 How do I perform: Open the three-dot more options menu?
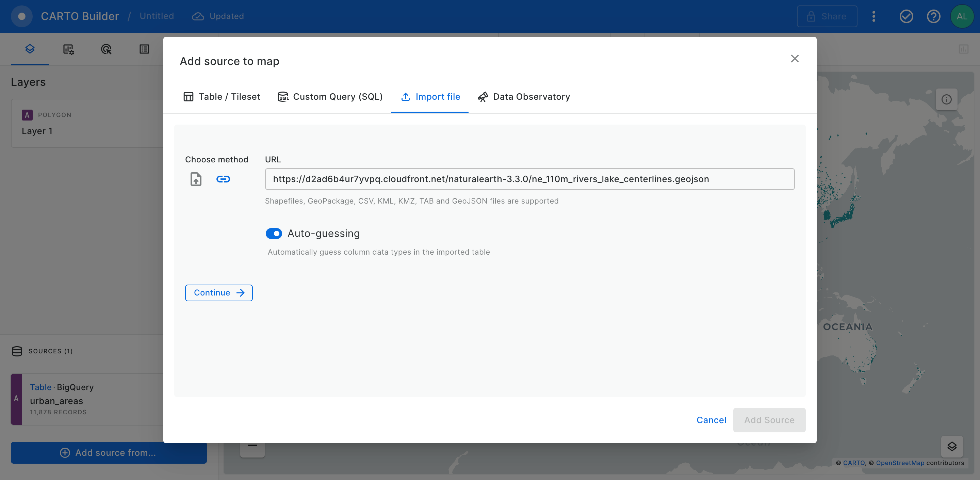point(873,16)
